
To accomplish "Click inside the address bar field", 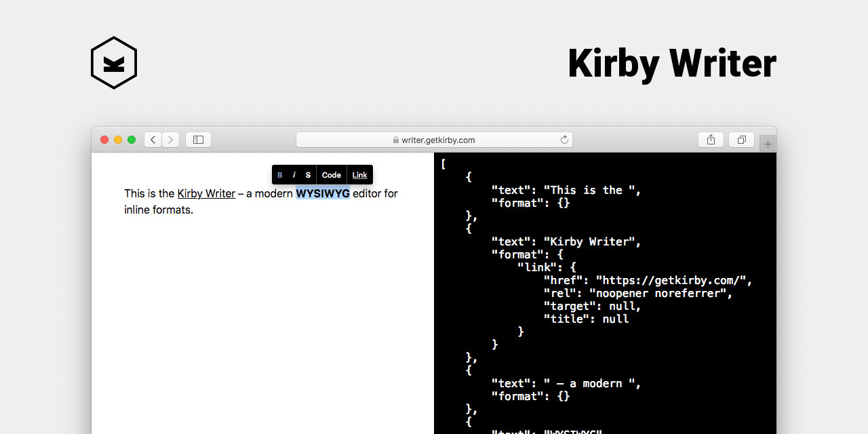I will [475, 140].
